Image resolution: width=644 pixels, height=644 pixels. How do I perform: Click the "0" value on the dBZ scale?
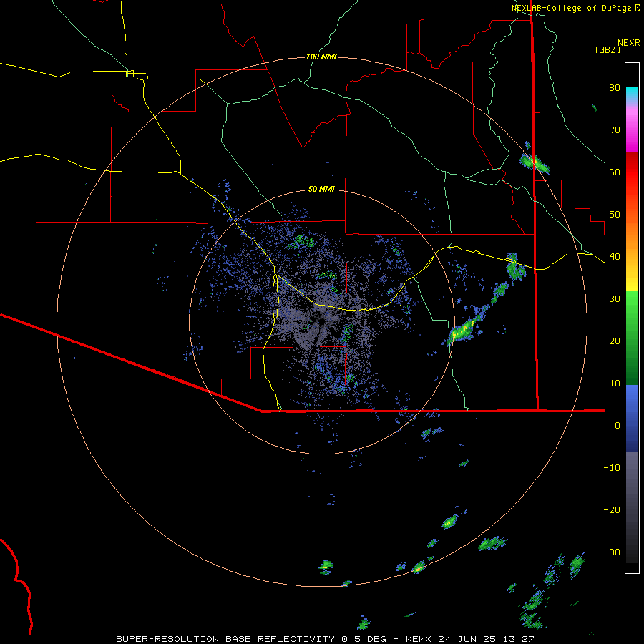(618, 426)
